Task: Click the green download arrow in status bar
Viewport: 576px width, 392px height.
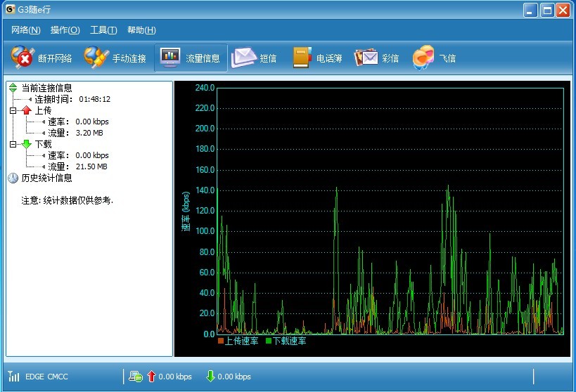Action: 210,377
